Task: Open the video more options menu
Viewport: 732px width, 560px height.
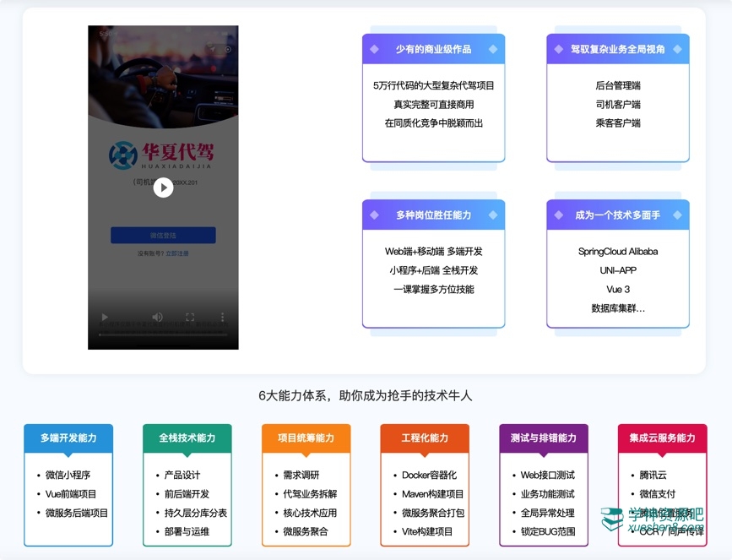Action: coord(223,318)
